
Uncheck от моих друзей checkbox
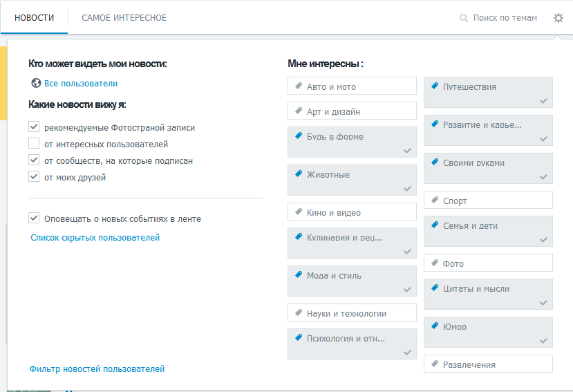tap(34, 176)
